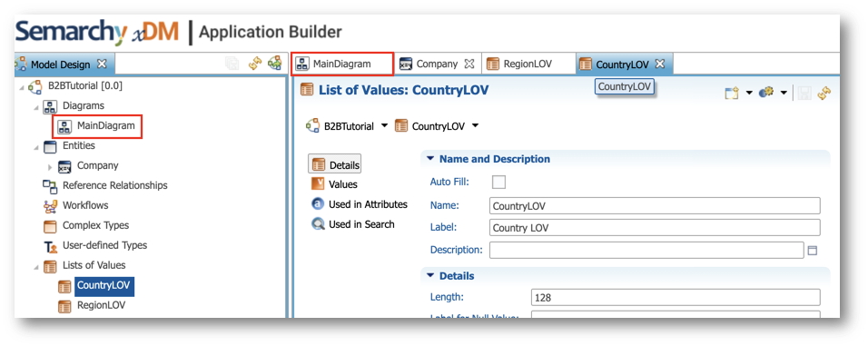Click B2BTutorial in the breadcrumb

coord(349,126)
